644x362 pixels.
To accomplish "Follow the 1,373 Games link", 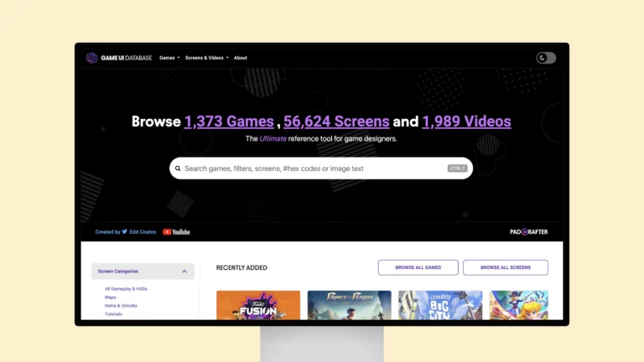I will [229, 122].
